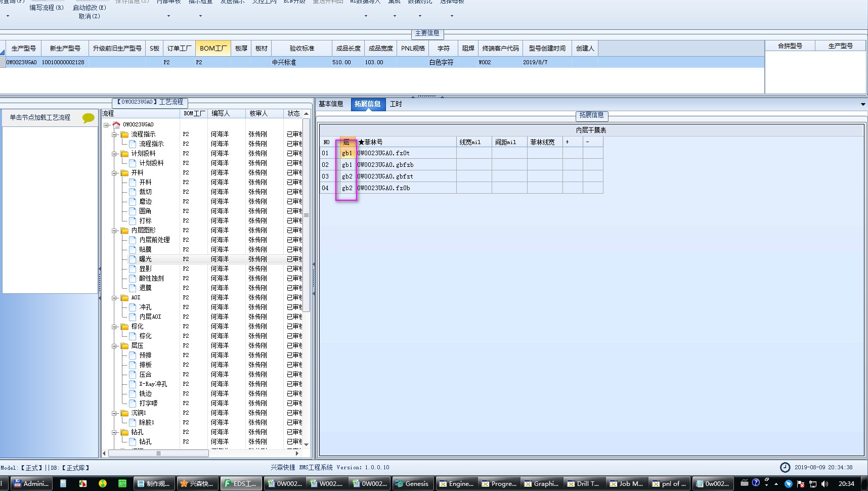Collapse the 钻孔 folder node
868x491 pixels.
click(114, 432)
